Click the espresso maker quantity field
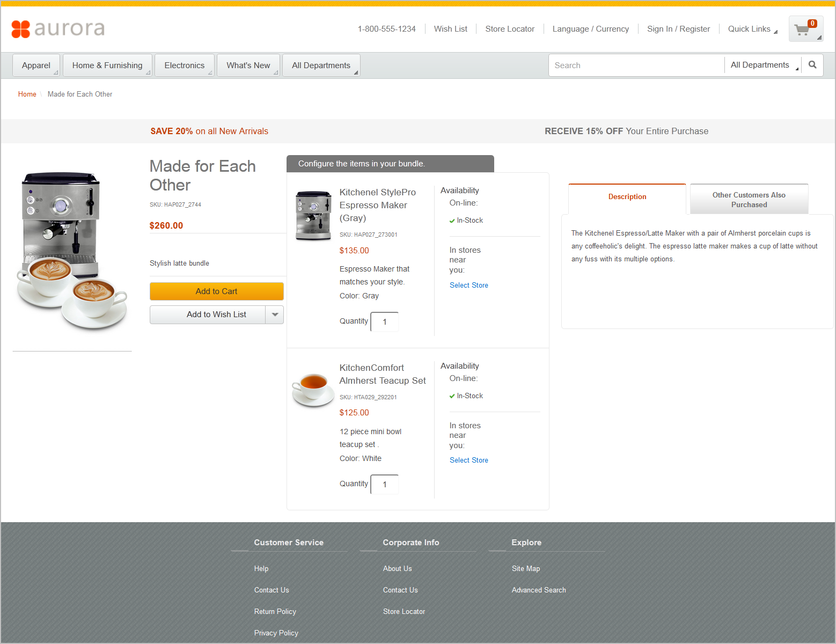This screenshot has width=836, height=644. pos(384,321)
